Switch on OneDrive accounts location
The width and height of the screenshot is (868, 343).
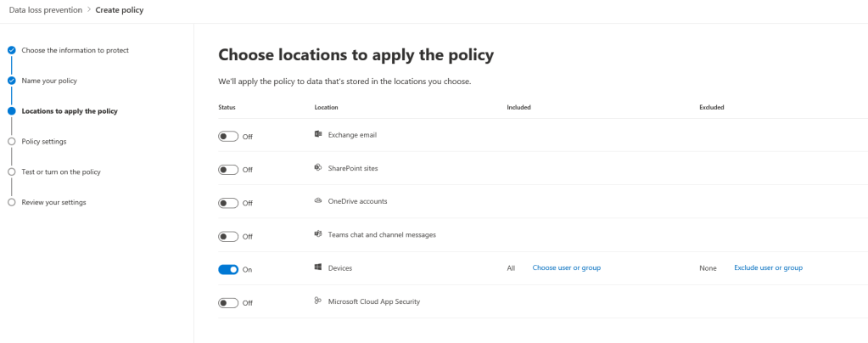[x=228, y=202]
